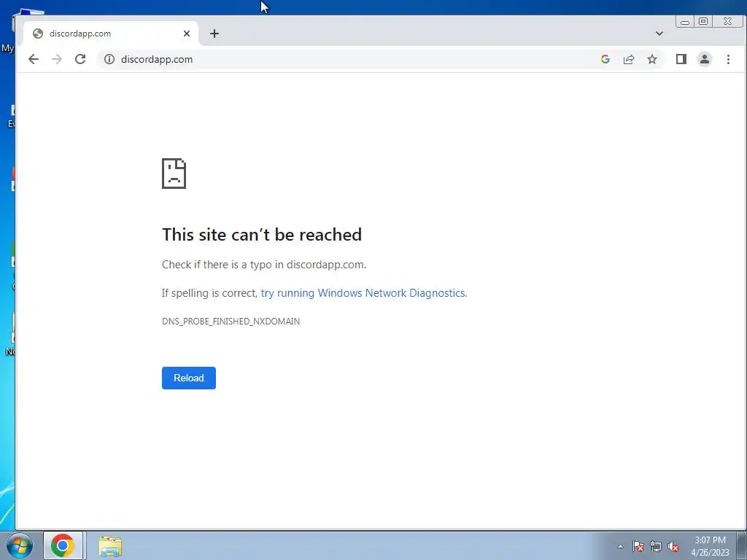The height and width of the screenshot is (560, 747).
Task: Show hidden system tray icons
Action: [x=620, y=546]
